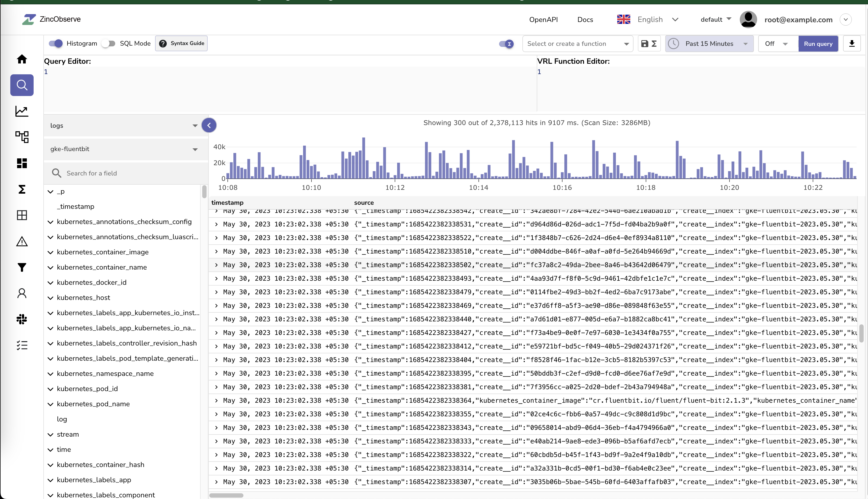Save the current query with the disk icon
This screenshot has height=499, width=868.
pyautogui.click(x=645, y=43)
